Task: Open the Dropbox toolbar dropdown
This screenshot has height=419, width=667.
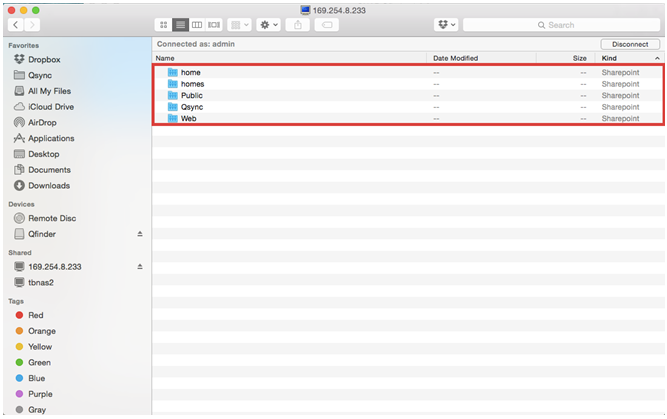Action: pyautogui.click(x=446, y=24)
